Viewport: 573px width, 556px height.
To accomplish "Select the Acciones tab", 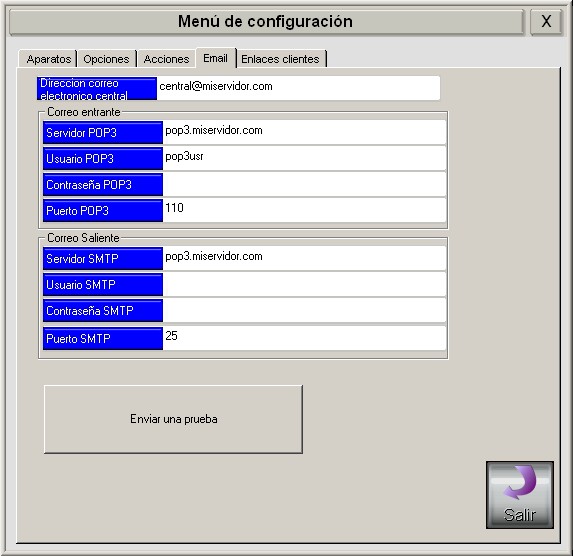I will 166,59.
